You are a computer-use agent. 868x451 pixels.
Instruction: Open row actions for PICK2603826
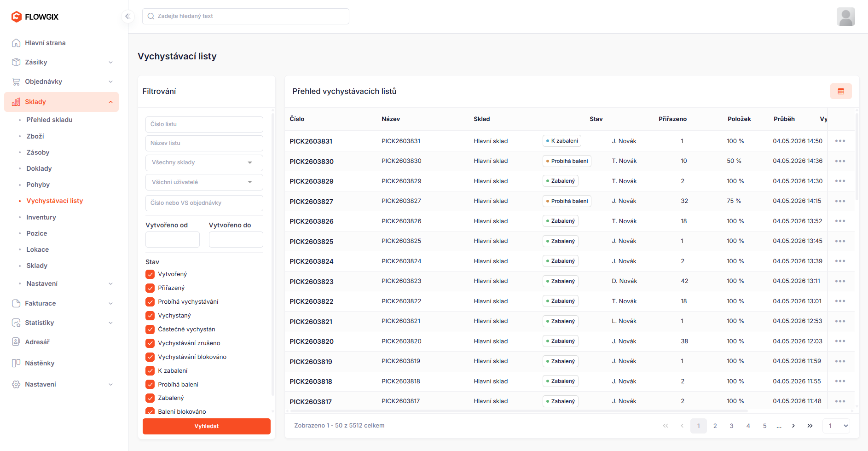coord(840,221)
